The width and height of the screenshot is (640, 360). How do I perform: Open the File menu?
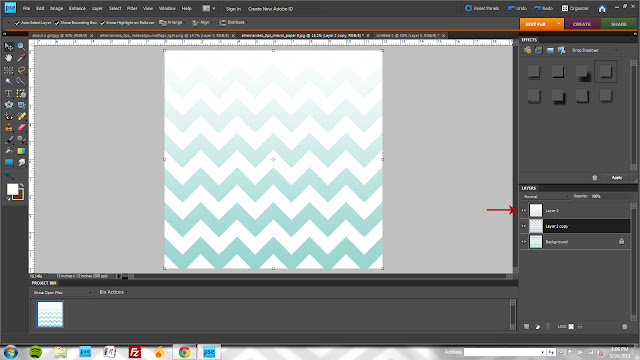pyautogui.click(x=26, y=9)
